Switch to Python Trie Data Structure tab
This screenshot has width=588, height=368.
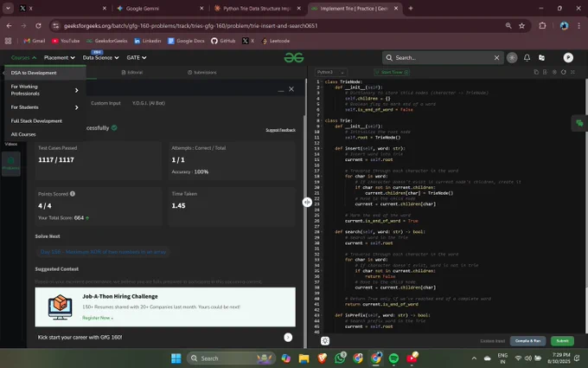258,9
